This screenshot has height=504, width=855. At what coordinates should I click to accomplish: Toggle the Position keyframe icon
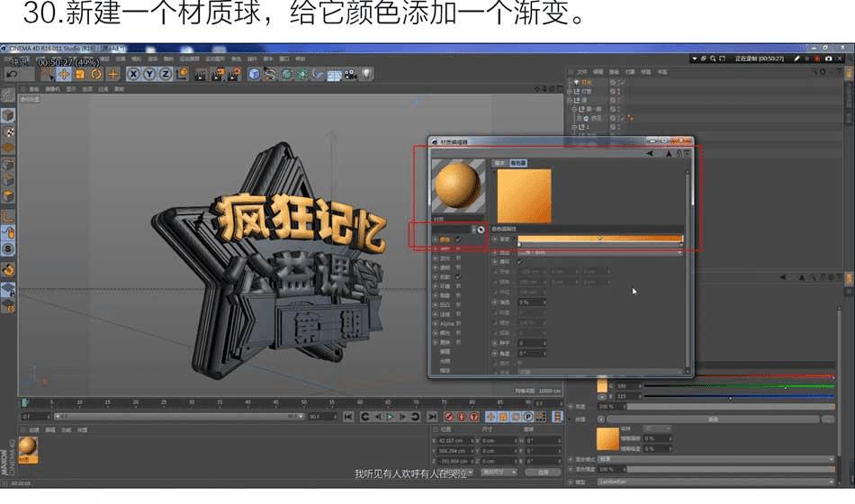click(x=490, y=417)
